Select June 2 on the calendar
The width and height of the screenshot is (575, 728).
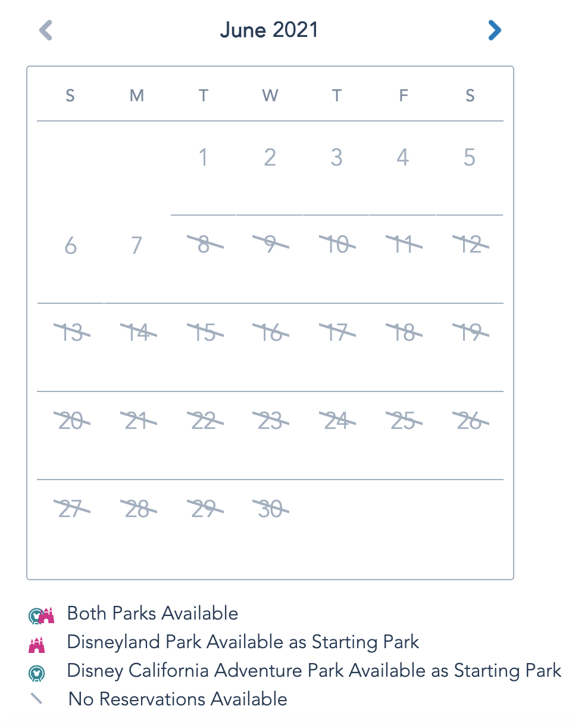coord(270,158)
